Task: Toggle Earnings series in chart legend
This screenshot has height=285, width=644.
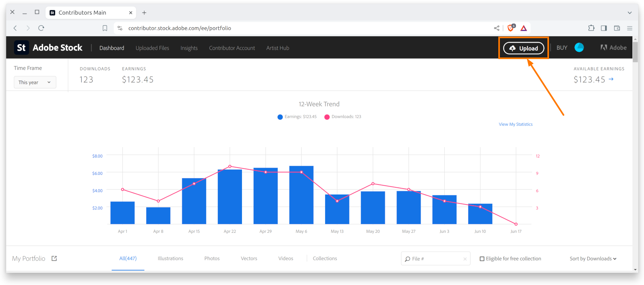Action: (x=297, y=117)
